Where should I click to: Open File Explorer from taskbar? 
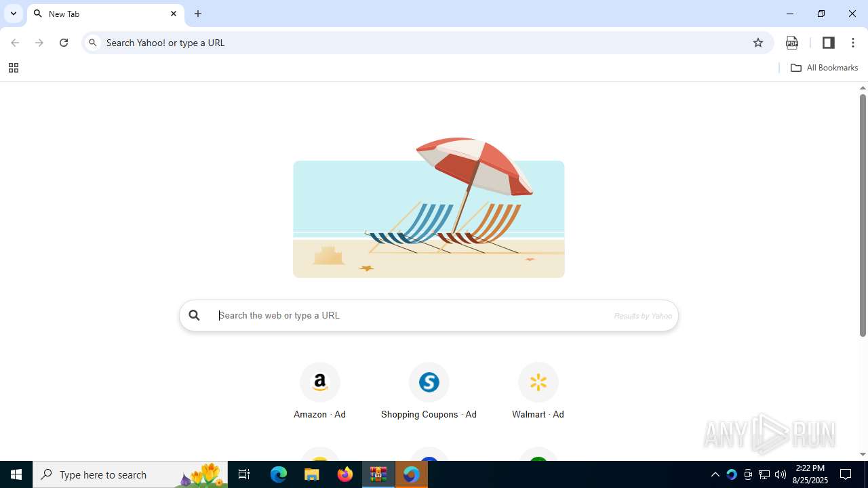tap(312, 474)
